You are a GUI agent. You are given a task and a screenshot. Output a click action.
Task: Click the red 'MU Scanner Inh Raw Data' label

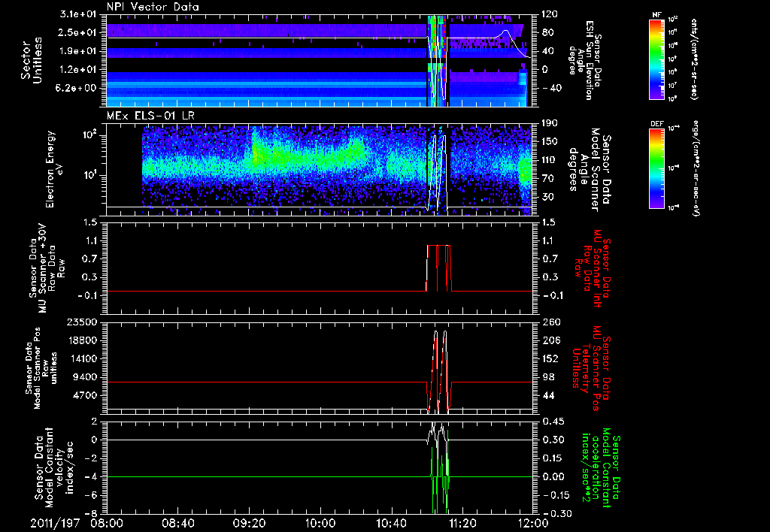pyautogui.click(x=593, y=268)
